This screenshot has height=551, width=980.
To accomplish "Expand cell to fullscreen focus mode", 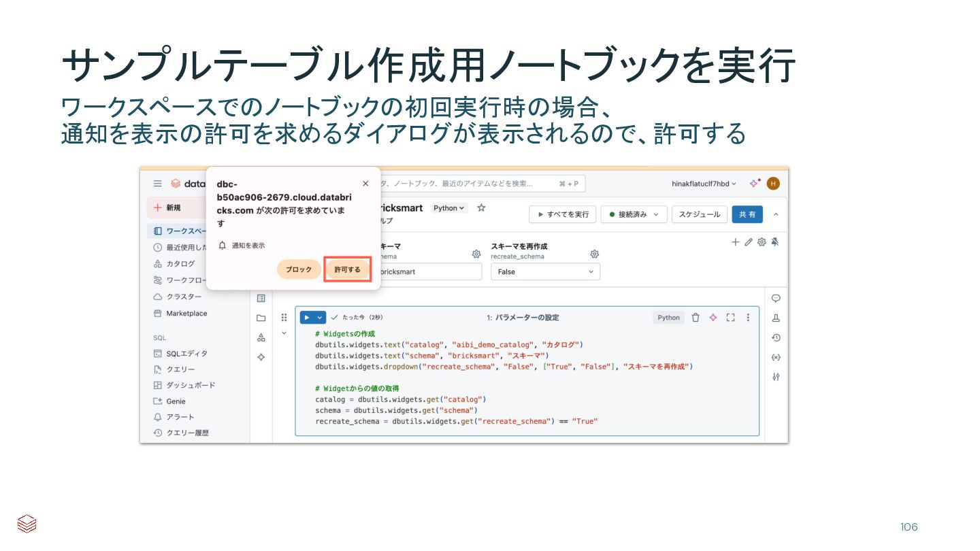I will tap(730, 318).
